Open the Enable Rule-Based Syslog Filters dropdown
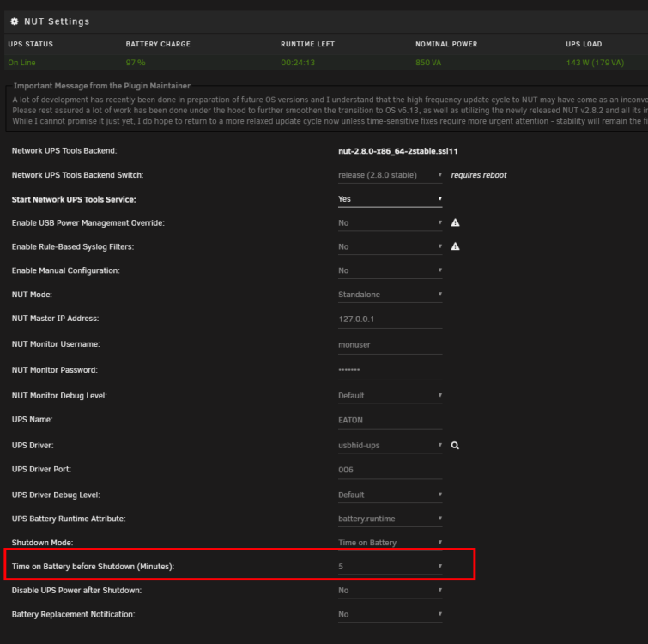Viewport: 648px width, 644px height. (x=391, y=246)
